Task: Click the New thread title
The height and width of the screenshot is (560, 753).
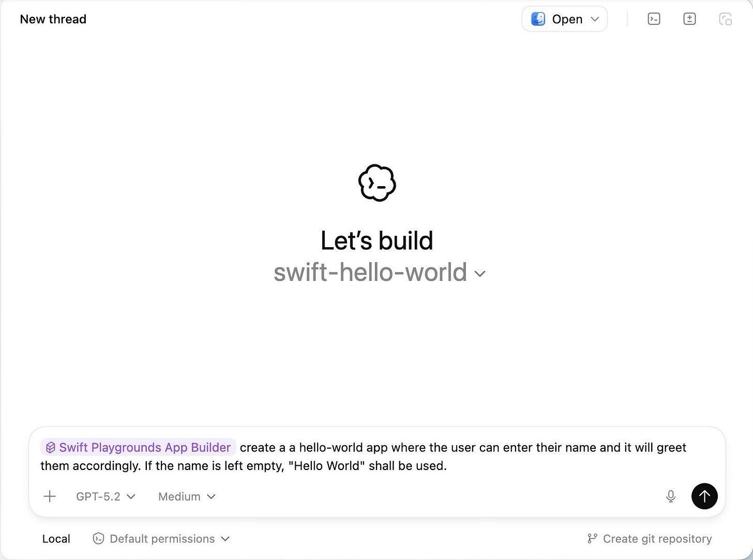Action: (x=53, y=19)
